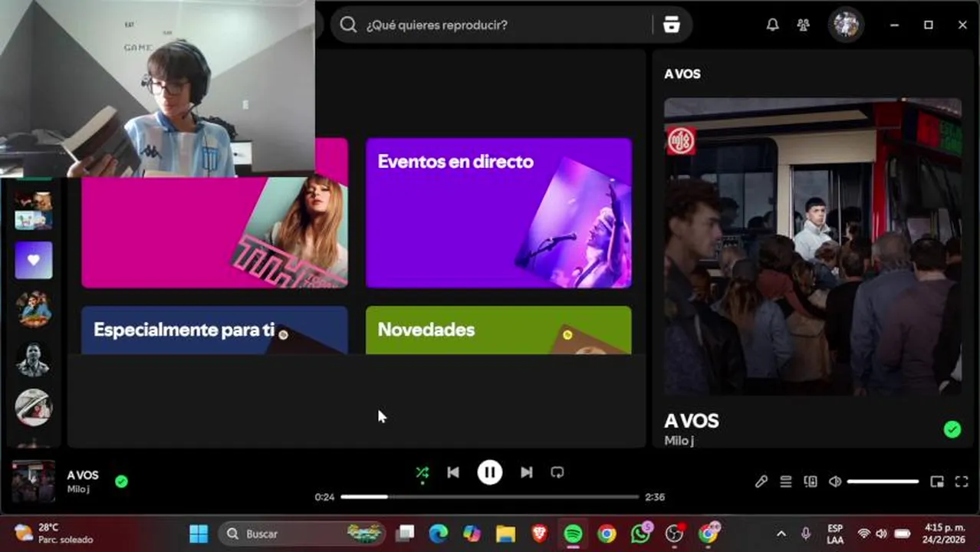The image size is (980, 552).
Task: Open the ESP LAA language switcher
Action: pos(835,534)
